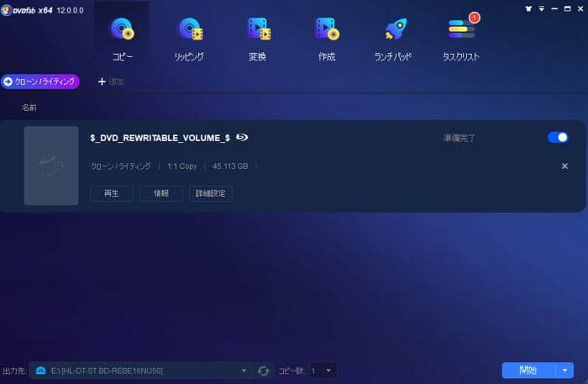Viewport: 588px width, 384px height.
Task: Click the skin t-shirt icon in title bar
Action: pos(528,8)
